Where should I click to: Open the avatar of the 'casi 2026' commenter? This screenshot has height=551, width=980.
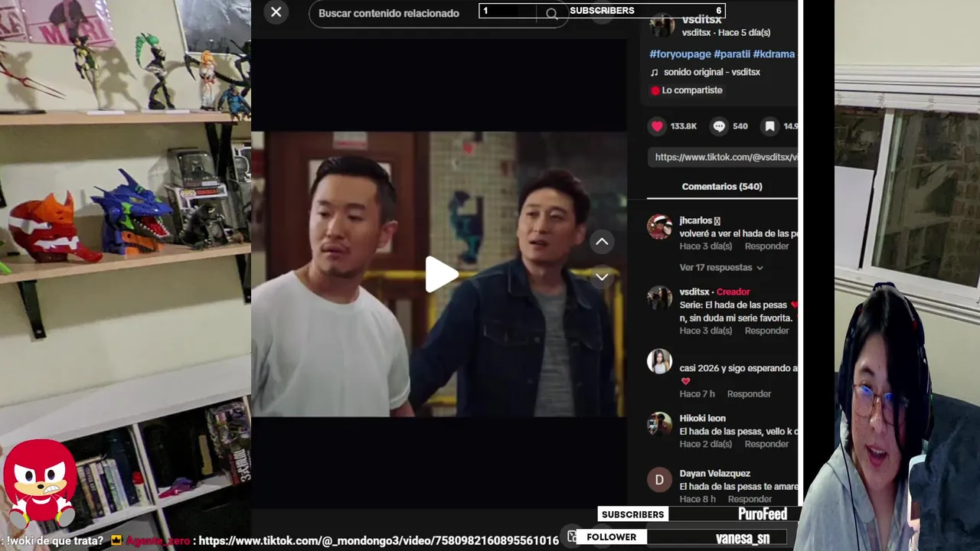pyautogui.click(x=659, y=361)
